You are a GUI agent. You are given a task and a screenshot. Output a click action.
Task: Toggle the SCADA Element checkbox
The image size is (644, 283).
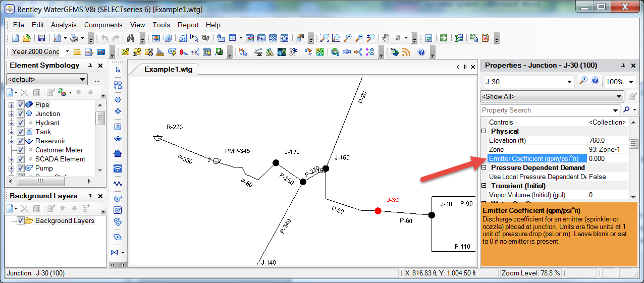pyautogui.click(x=21, y=159)
